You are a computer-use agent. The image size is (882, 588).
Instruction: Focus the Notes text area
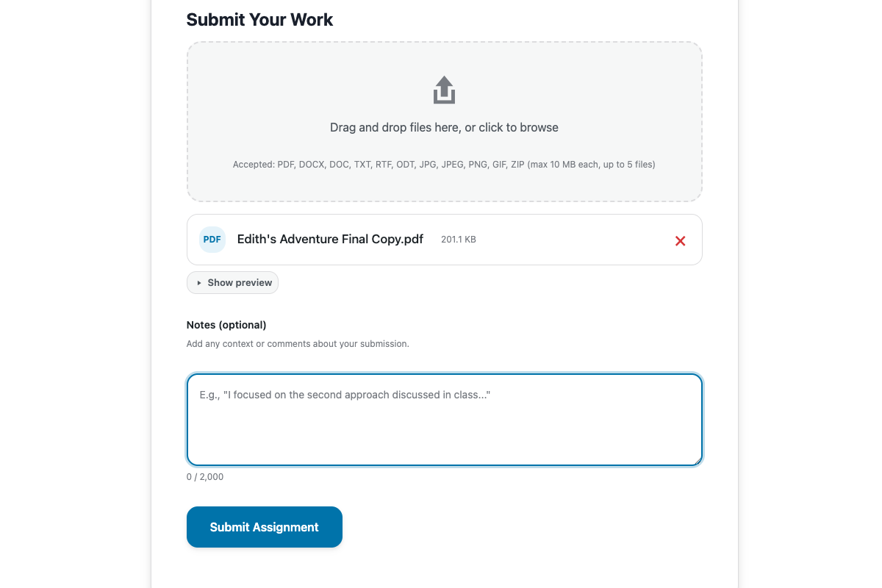pos(444,419)
